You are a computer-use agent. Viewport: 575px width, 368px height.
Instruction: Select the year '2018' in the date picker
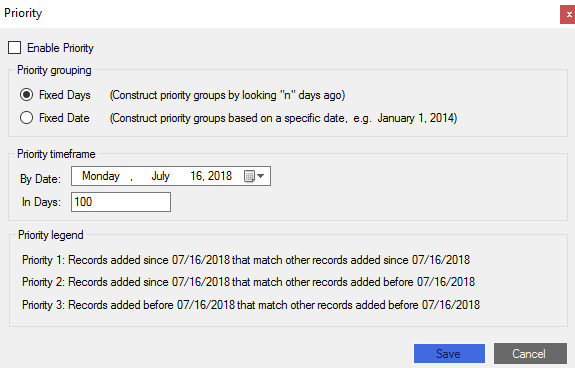(x=220, y=176)
